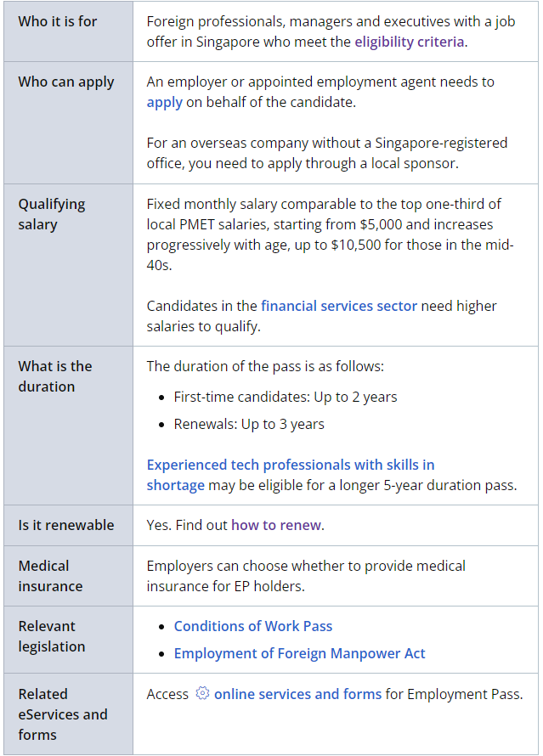
Task: Open the eligibility criteria link
Action: pos(410,42)
